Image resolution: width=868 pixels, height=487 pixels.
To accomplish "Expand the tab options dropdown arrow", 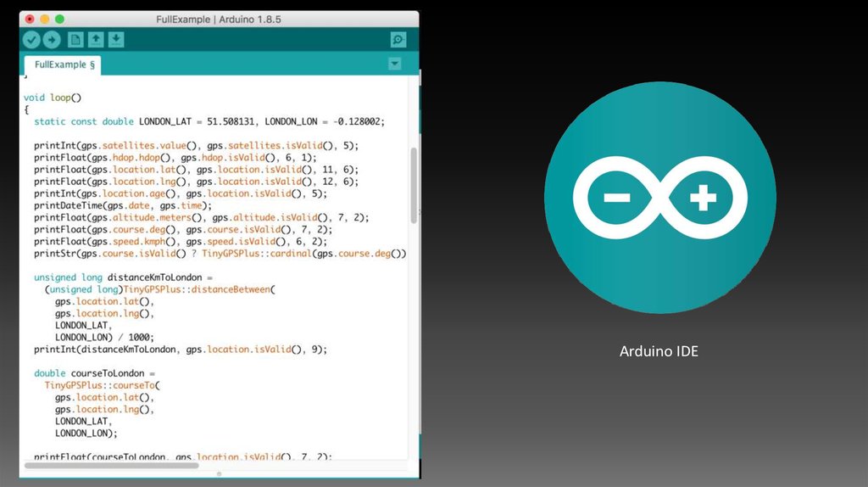I will point(394,64).
